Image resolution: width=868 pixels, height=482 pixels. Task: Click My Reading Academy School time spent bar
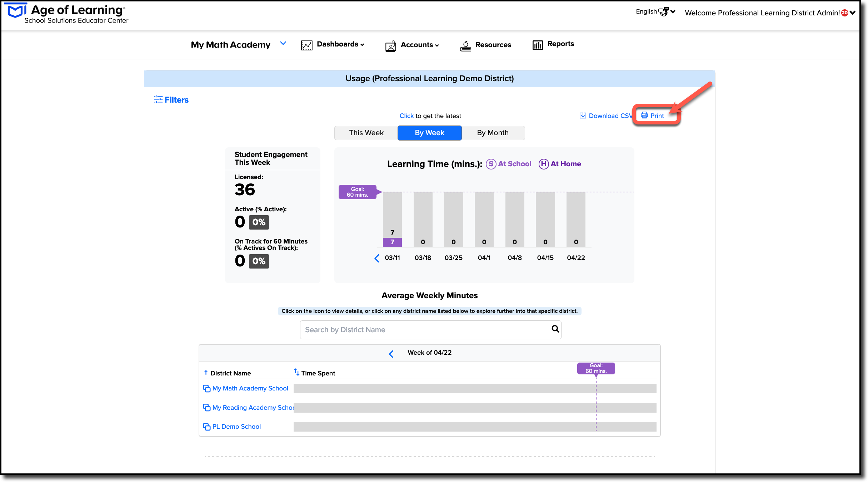pyautogui.click(x=475, y=408)
